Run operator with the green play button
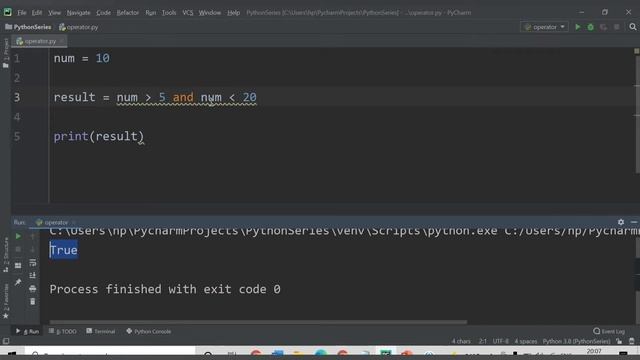Image resolution: width=640 pixels, height=360 pixels. (578, 27)
